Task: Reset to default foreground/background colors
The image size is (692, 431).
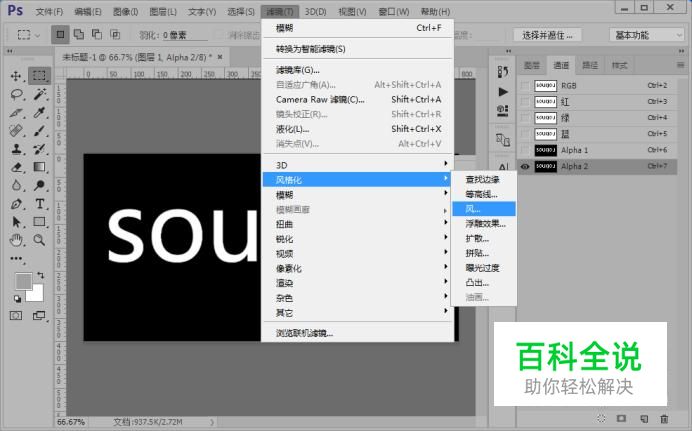Action: click(x=17, y=299)
